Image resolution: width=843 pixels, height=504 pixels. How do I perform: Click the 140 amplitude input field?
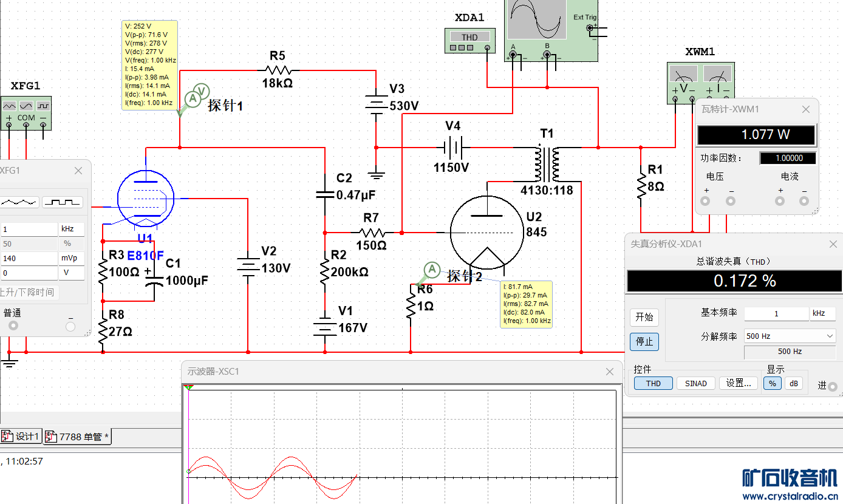pyautogui.click(x=29, y=258)
